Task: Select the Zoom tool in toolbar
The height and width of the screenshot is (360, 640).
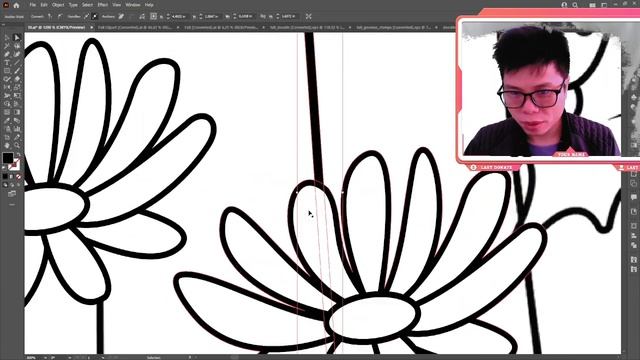Action: [17, 145]
